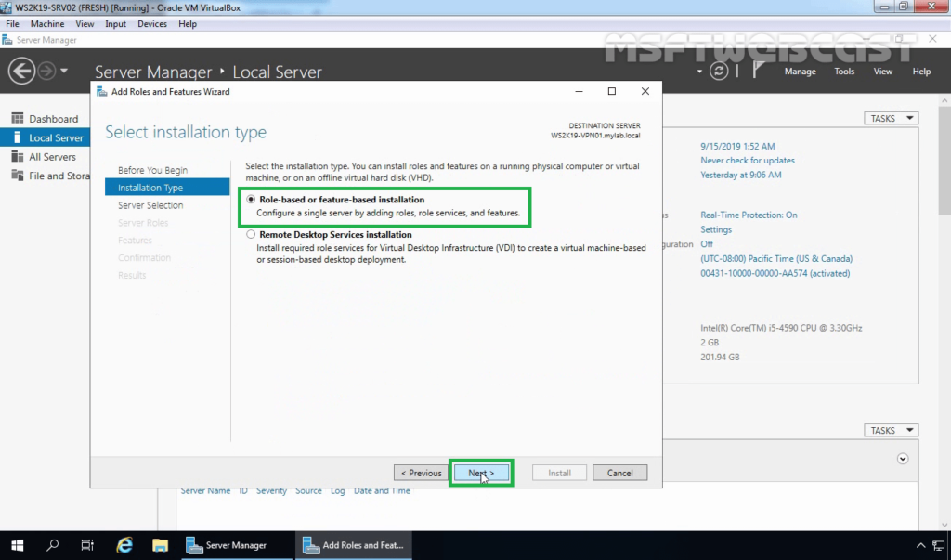This screenshot has height=560, width=951.
Task: Expand the events section chevron
Action: point(903,459)
